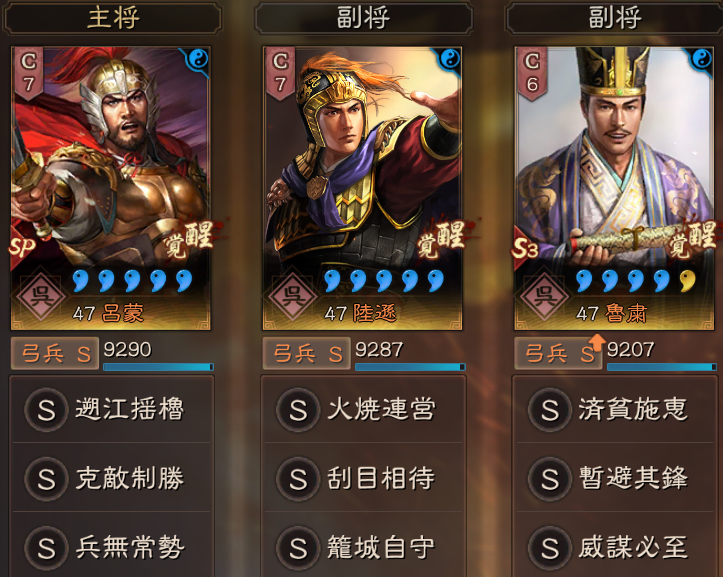The width and height of the screenshot is (723, 577).
Task: Open the 火焼連営 skill entry
Action: coord(363,410)
